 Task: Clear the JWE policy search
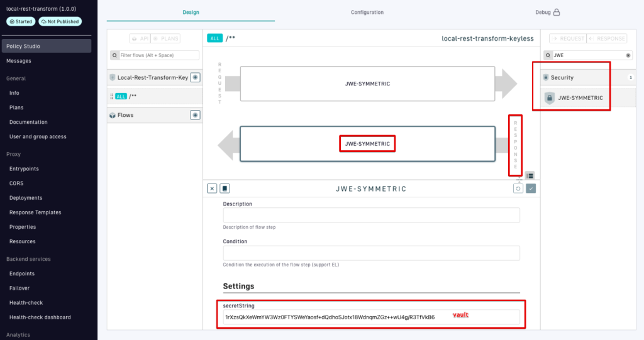(628, 55)
